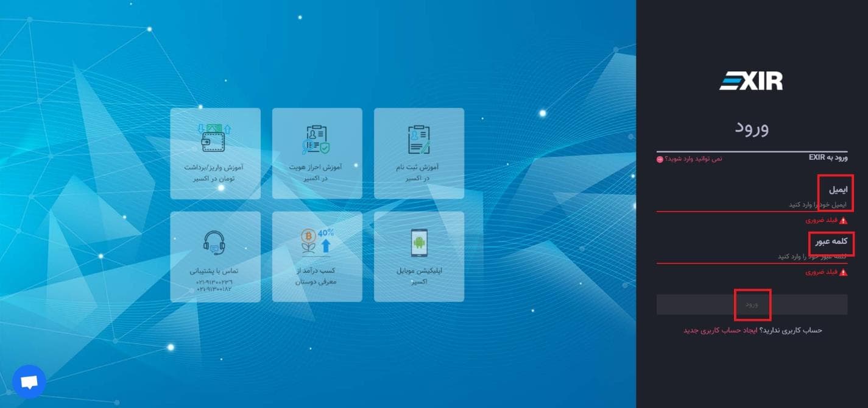Click the EXIR logo
The image size is (868, 408).
(751, 81)
